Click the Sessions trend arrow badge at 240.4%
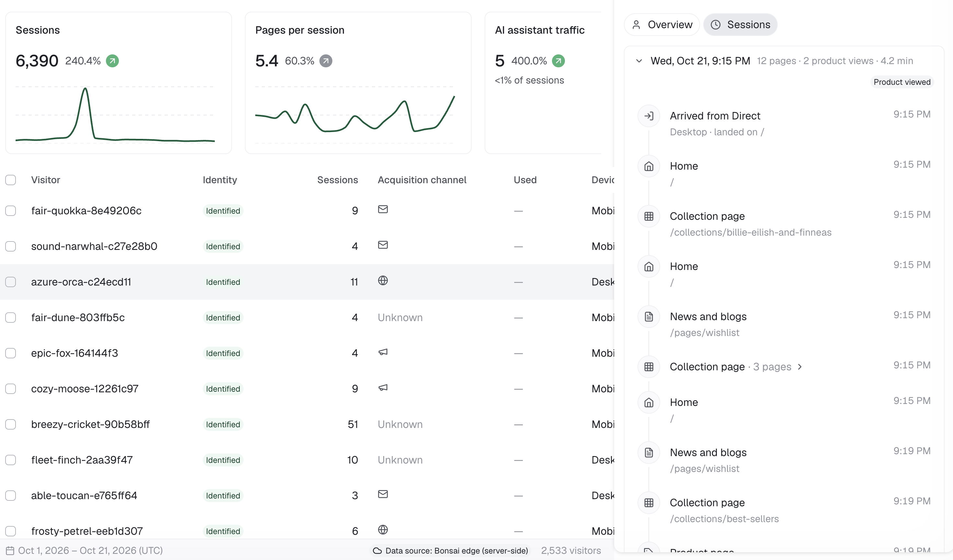This screenshot has width=953, height=560. pos(112,61)
